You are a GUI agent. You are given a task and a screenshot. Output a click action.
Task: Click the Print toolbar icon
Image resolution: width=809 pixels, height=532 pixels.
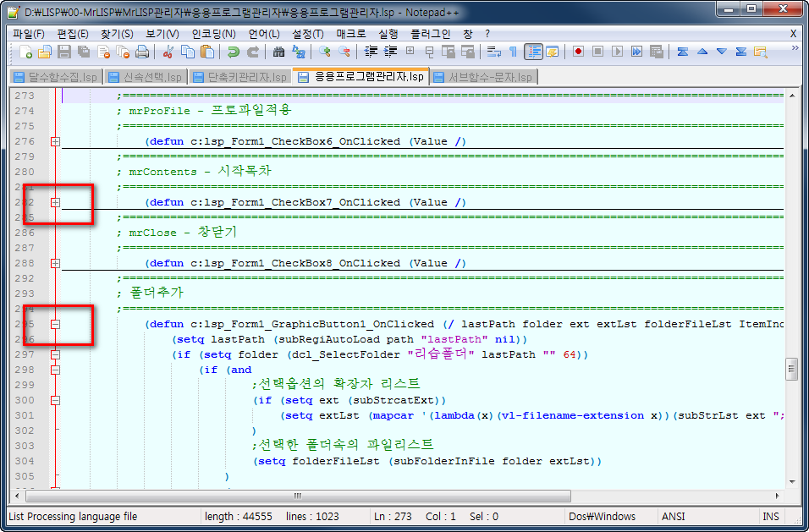point(141,52)
